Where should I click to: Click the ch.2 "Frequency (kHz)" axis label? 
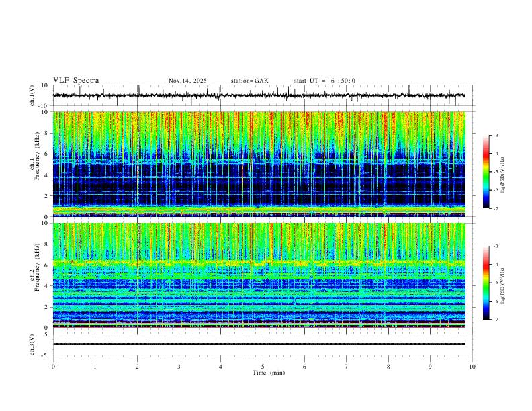tap(38, 267)
